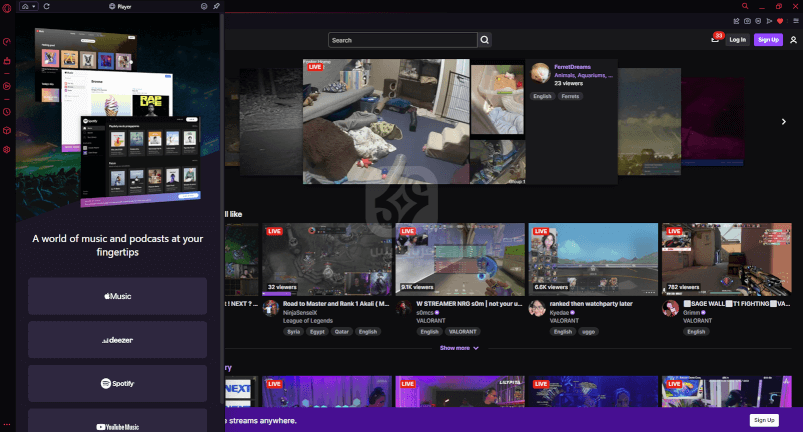Open the Player panel home dropdown
This screenshot has height=432, width=803.
[x=29, y=6]
